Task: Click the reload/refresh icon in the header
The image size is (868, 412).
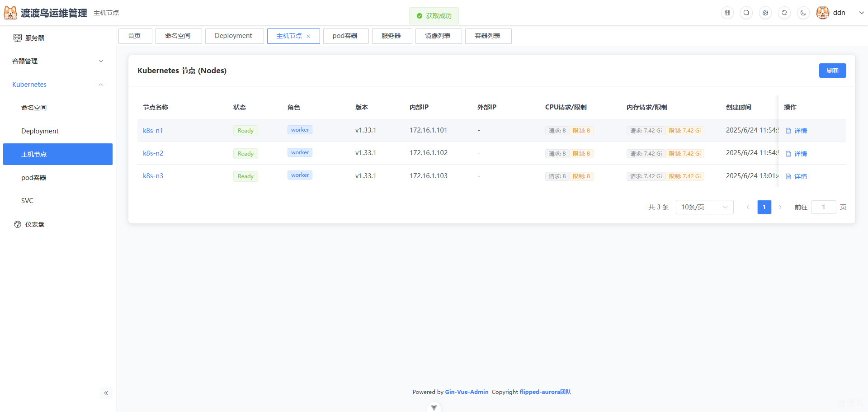Action: tap(784, 13)
